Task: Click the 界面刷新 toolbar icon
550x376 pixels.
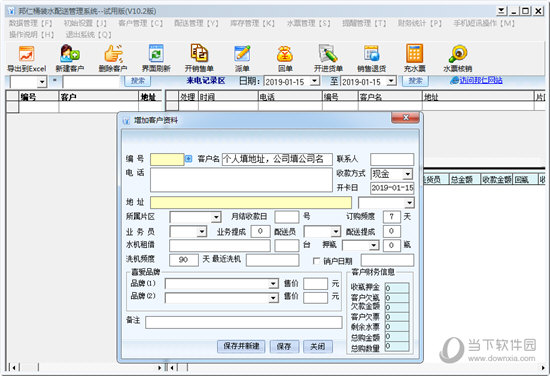Action: [156, 58]
